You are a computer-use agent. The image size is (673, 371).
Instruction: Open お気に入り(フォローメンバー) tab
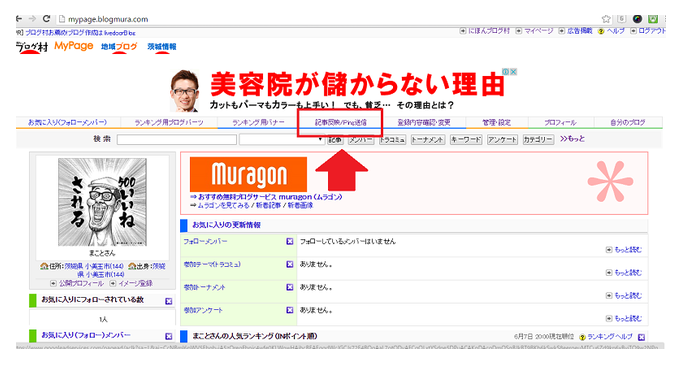[67, 122]
